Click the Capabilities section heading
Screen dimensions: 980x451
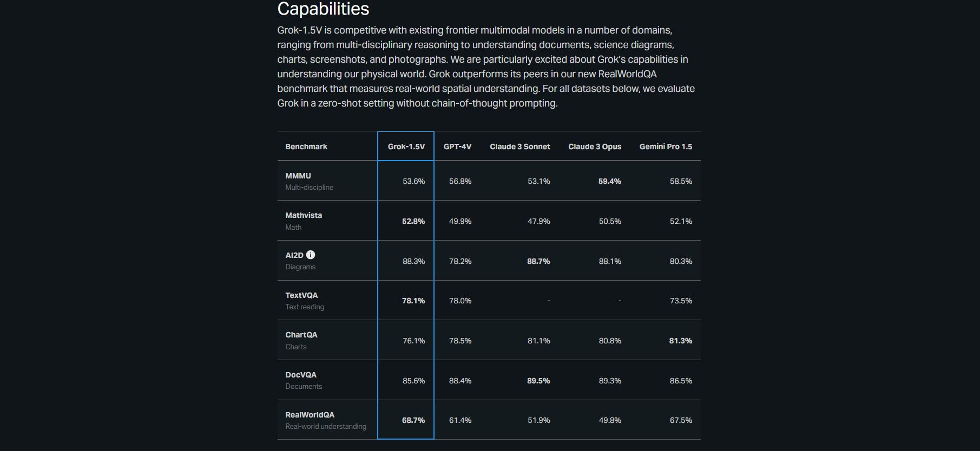pyautogui.click(x=323, y=9)
